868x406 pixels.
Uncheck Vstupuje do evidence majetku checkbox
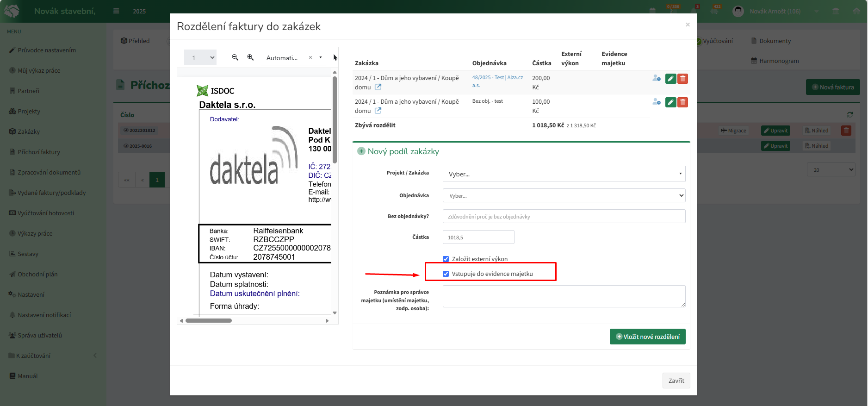point(446,274)
